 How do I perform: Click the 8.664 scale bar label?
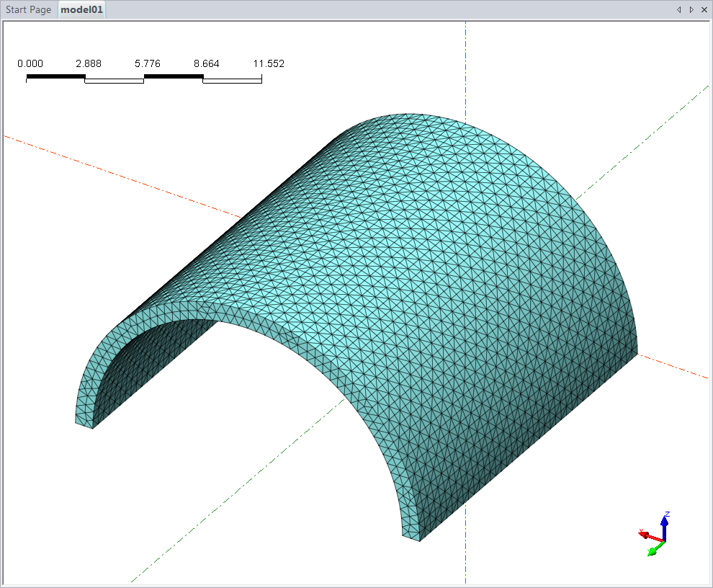(x=207, y=63)
